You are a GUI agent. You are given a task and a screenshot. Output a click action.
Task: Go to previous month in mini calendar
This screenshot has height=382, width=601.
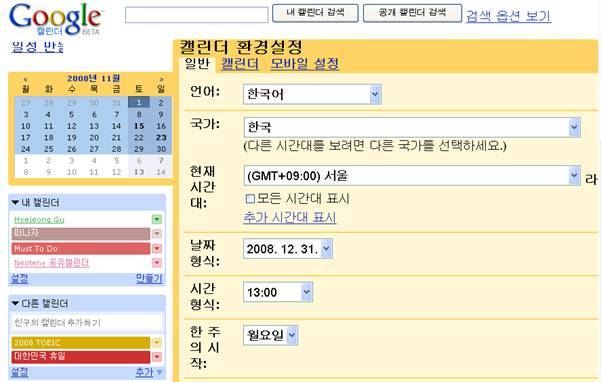pos(25,79)
